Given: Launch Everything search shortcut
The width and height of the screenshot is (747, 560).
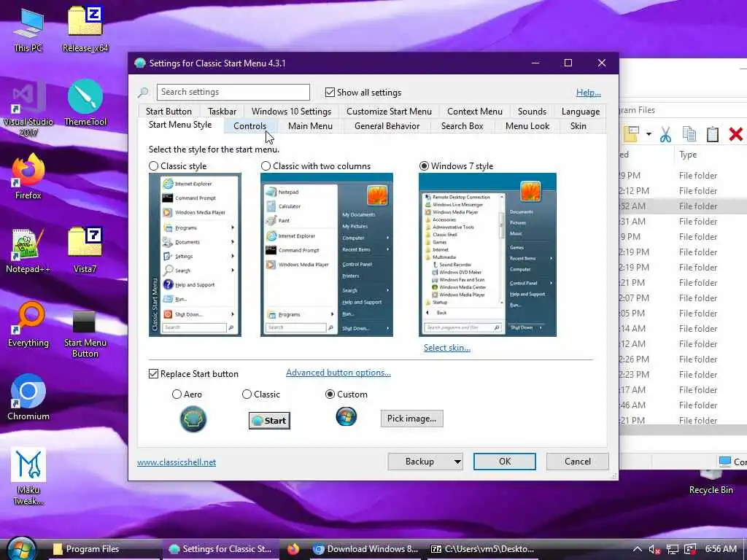Looking at the screenshot, I should pyautogui.click(x=28, y=324).
